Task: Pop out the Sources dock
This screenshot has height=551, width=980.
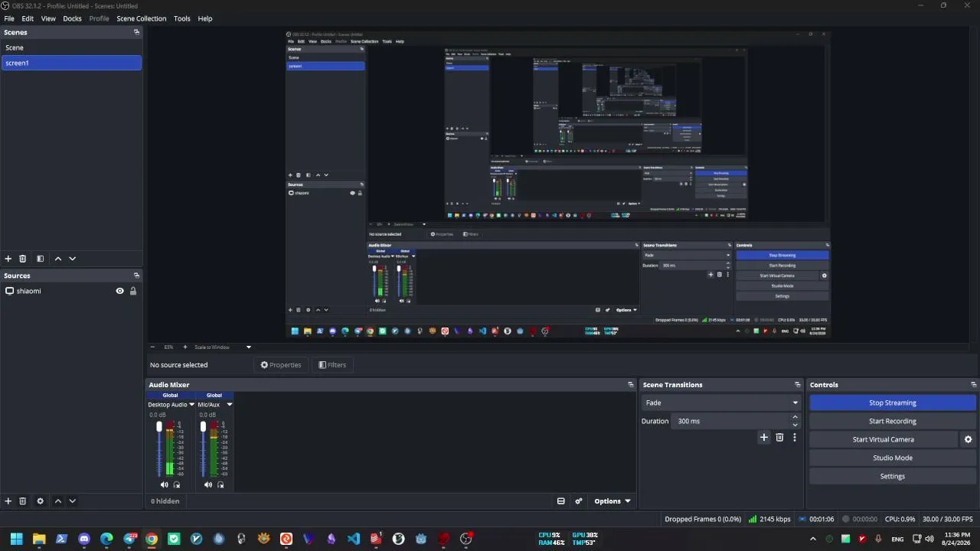Action: point(136,275)
